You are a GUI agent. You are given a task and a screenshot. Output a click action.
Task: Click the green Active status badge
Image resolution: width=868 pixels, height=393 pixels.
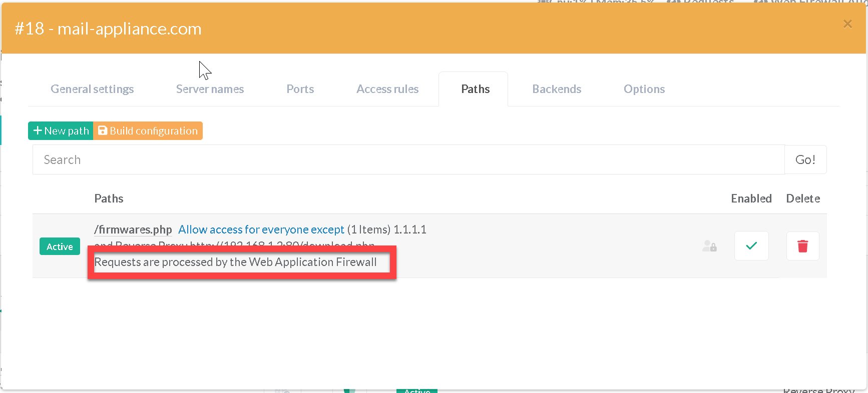[x=60, y=246]
